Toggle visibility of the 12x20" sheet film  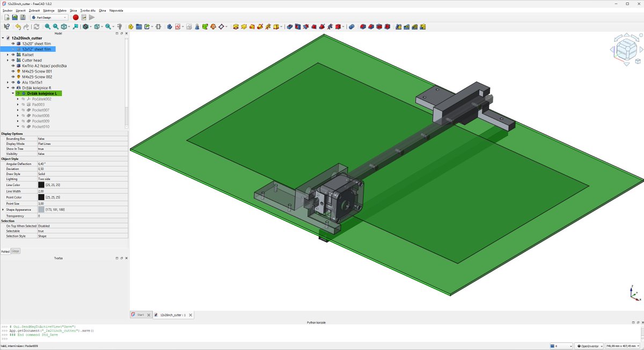click(13, 43)
